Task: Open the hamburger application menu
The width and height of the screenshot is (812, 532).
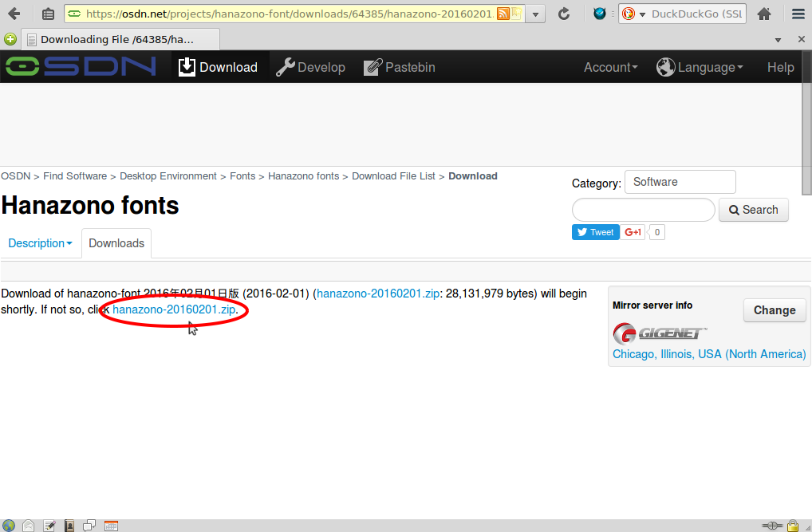Action: click(798, 14)
